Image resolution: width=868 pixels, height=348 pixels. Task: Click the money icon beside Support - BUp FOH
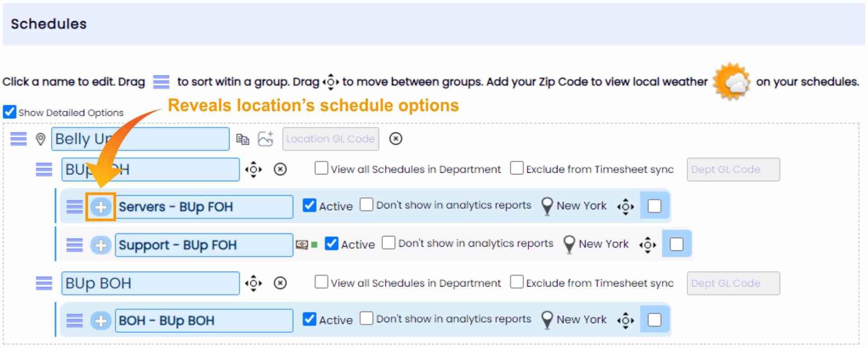pos(302,245)
